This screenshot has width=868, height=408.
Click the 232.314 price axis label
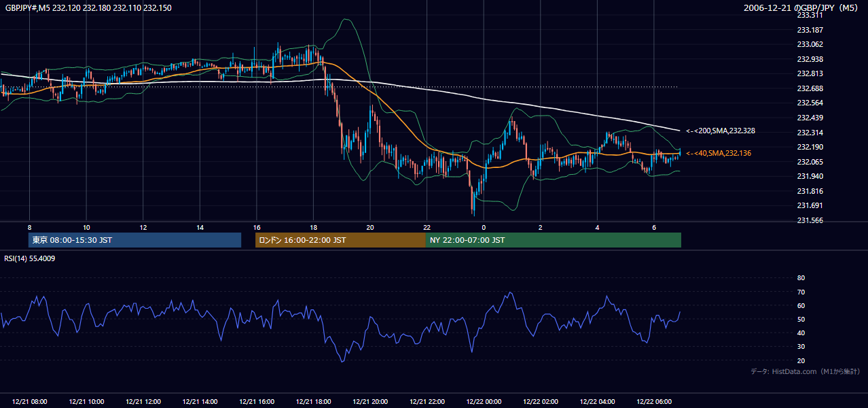pos(810,133)
